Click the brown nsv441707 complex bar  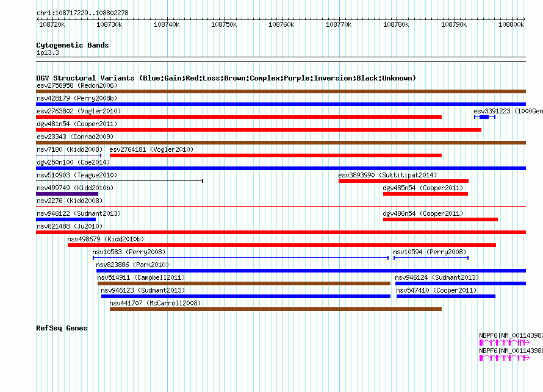pyautogui.click(x=276, y=309)
